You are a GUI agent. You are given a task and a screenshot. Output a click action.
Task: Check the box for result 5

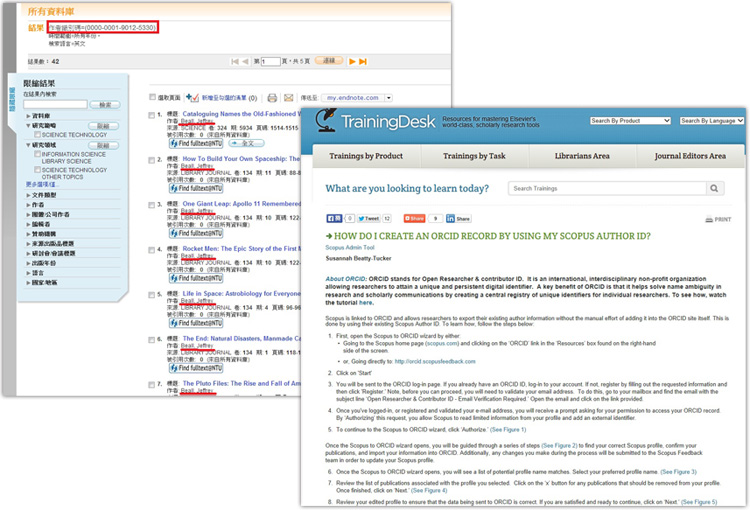152,295
